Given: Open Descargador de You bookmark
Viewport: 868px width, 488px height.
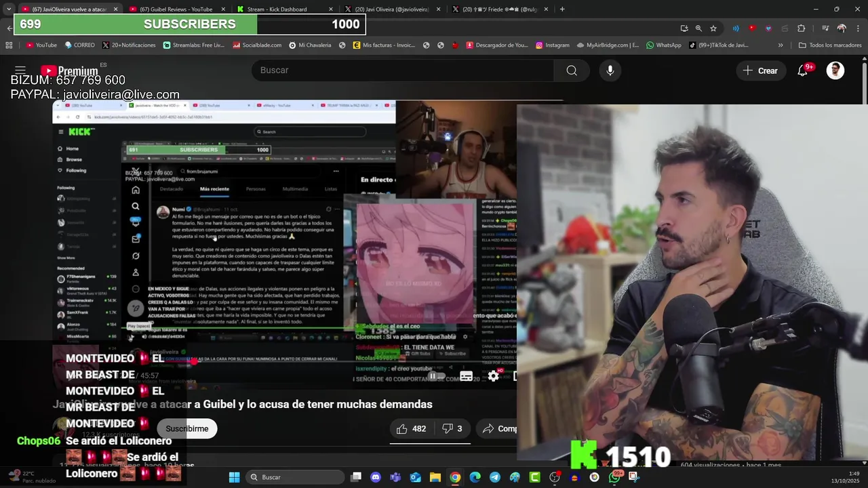Looking at the screenshot, I should tap(496, 45).
